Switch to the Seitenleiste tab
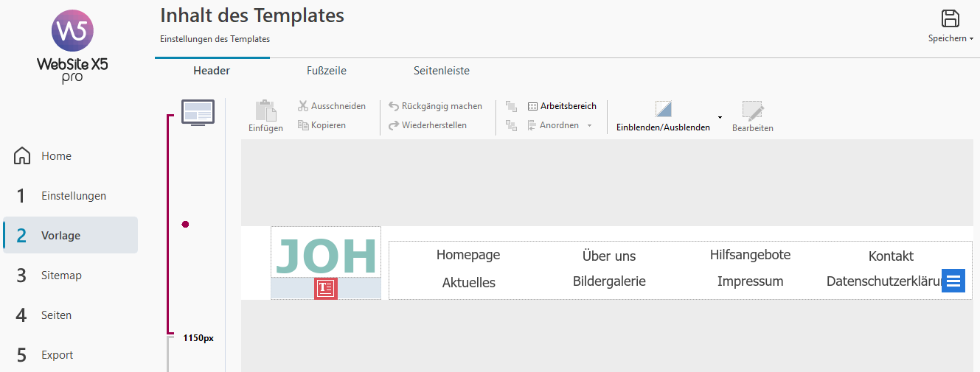 pyautogui.click(x=441, y=71)
